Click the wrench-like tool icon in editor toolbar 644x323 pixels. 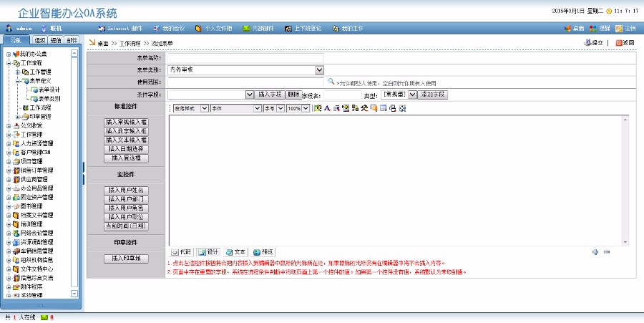(x=364, y=108)
